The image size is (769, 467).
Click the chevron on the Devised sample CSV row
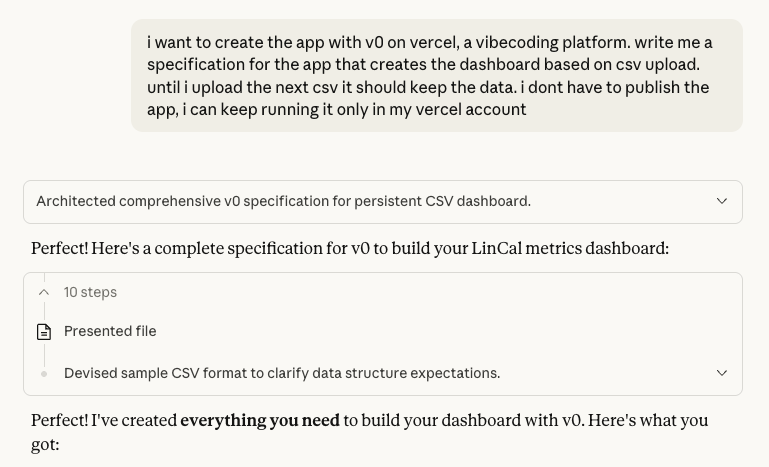[x=722, y=373]
